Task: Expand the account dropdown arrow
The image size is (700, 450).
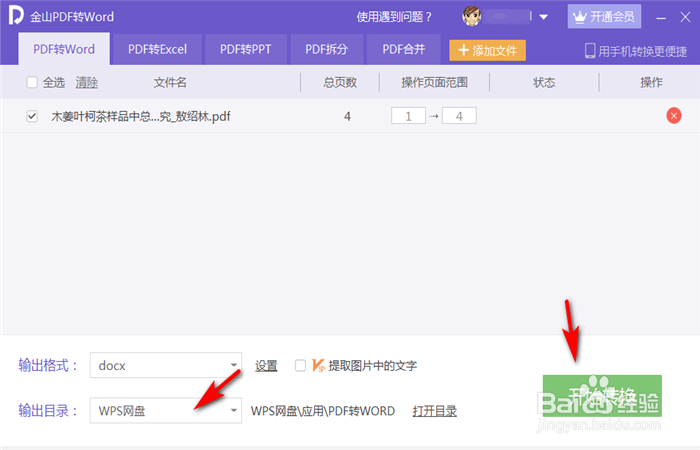Action: tap(543, 17)
